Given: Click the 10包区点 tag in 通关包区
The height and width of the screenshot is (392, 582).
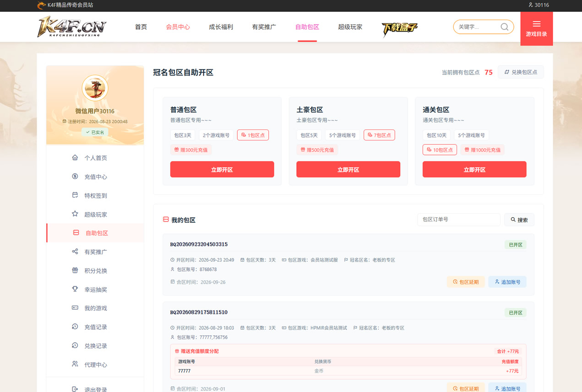Looking at the screenshot, I should pos(440,150).
